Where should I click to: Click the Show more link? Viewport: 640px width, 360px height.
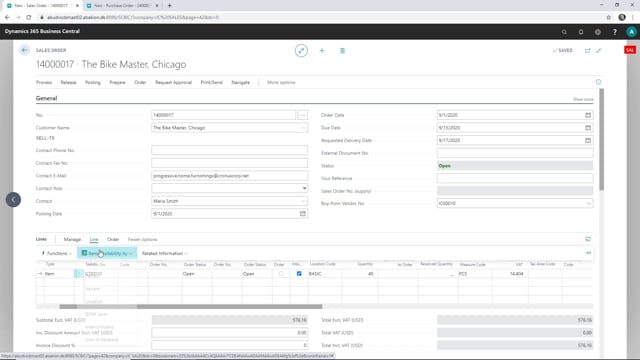tap(583, 99)
